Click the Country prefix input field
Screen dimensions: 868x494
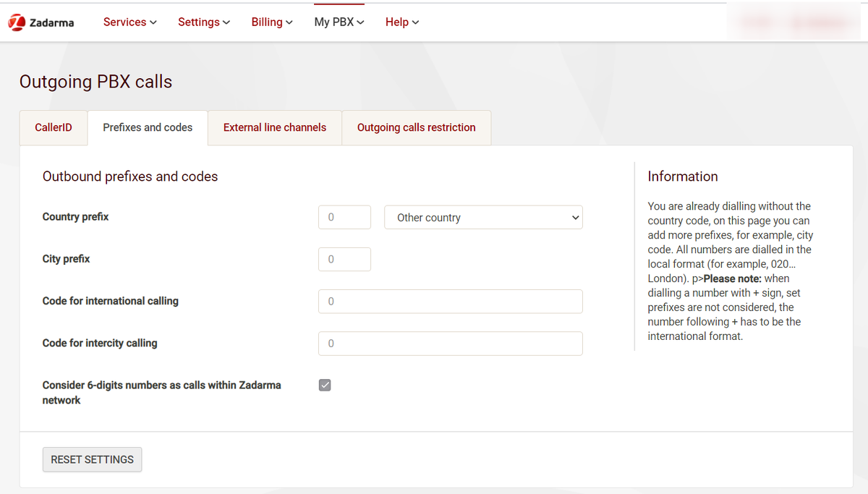pyautogui.click(x=344, y=218)
